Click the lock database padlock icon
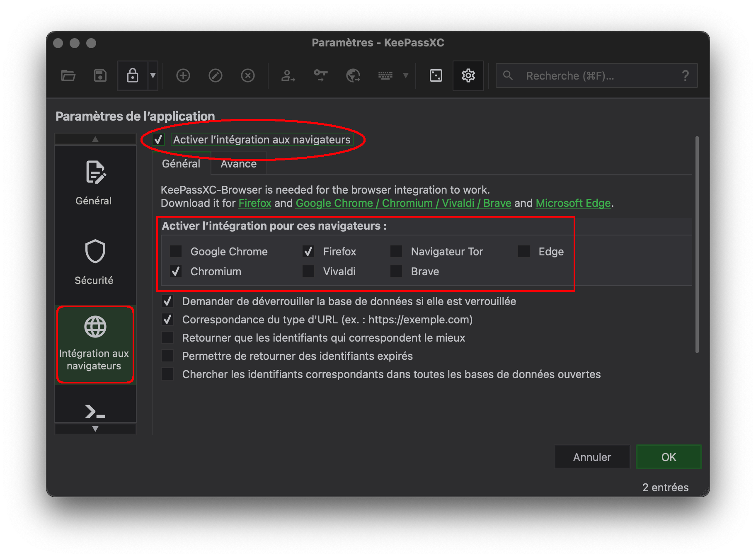Viewport: 756px width, 558px height. pos(133,75)
